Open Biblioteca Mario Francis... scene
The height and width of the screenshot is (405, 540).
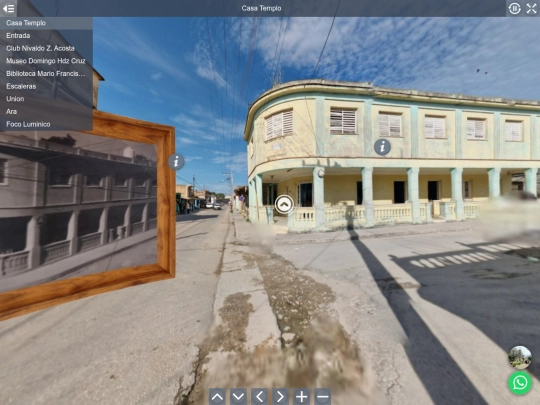click(x=46, y=74)
